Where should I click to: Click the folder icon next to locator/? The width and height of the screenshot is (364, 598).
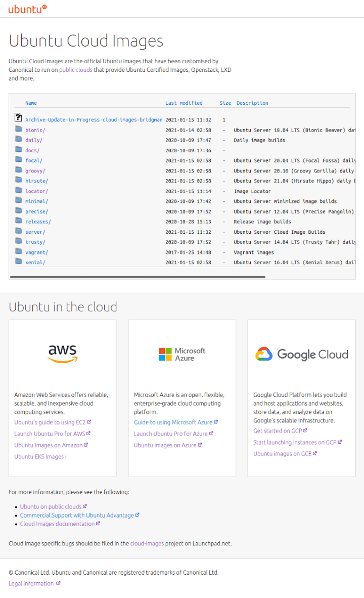[19, 190]
